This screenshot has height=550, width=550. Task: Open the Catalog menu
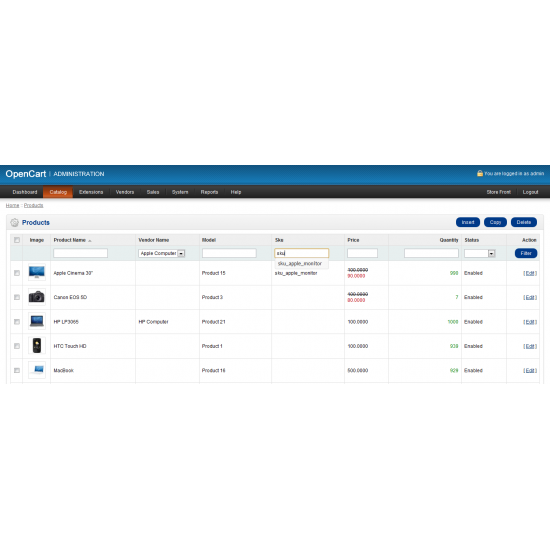point(58,192)
